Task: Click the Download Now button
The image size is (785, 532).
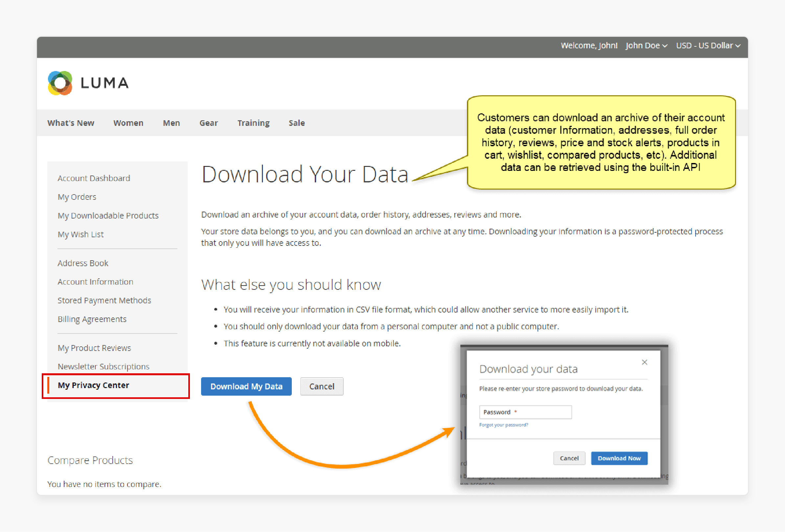Action: [x=619, y=458]
